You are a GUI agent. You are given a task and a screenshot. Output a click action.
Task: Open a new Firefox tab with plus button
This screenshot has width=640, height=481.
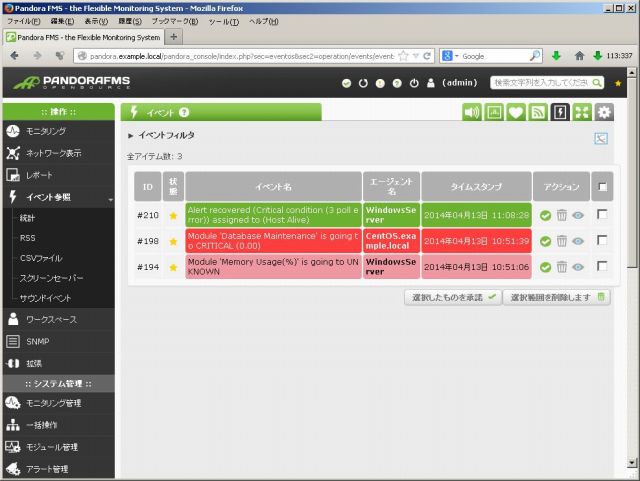pos(173,37)
